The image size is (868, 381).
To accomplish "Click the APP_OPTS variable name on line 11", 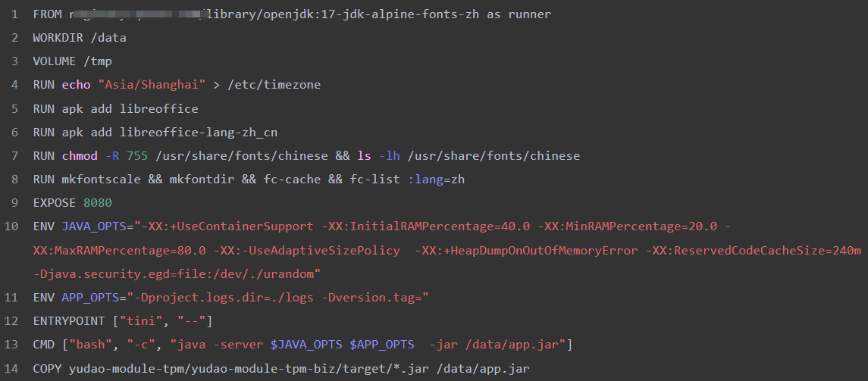I will pyautogui.click(x=91, y=297).
